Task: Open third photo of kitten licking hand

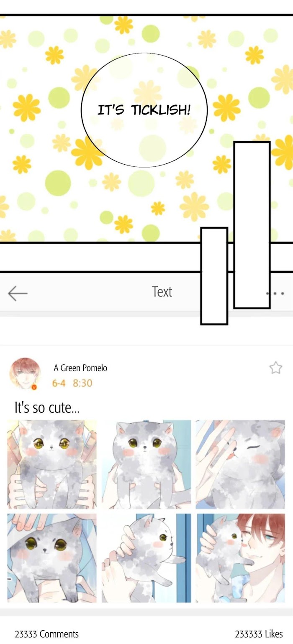Action: (x=240, y=464)
